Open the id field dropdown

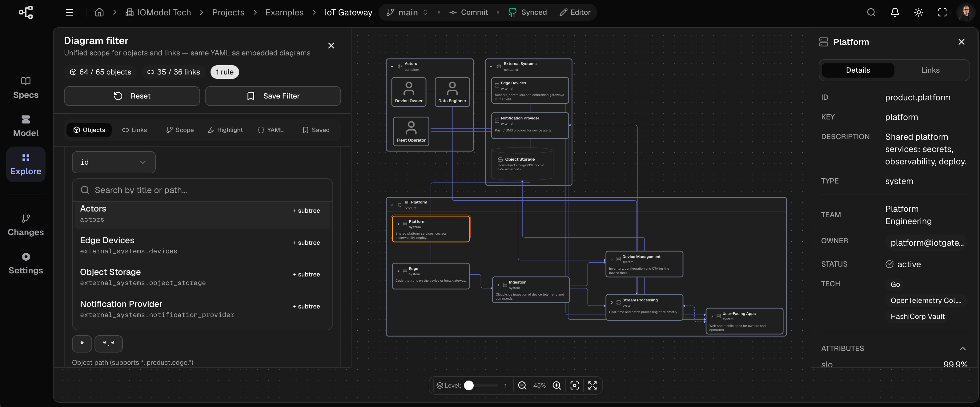pyautogui.click(x=113, y=162)
